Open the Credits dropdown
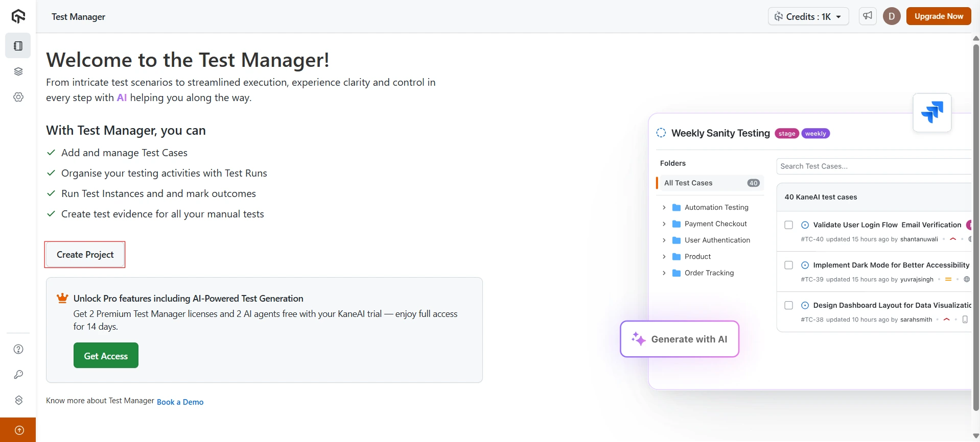 pyautogui.click(x=808, y=16)
